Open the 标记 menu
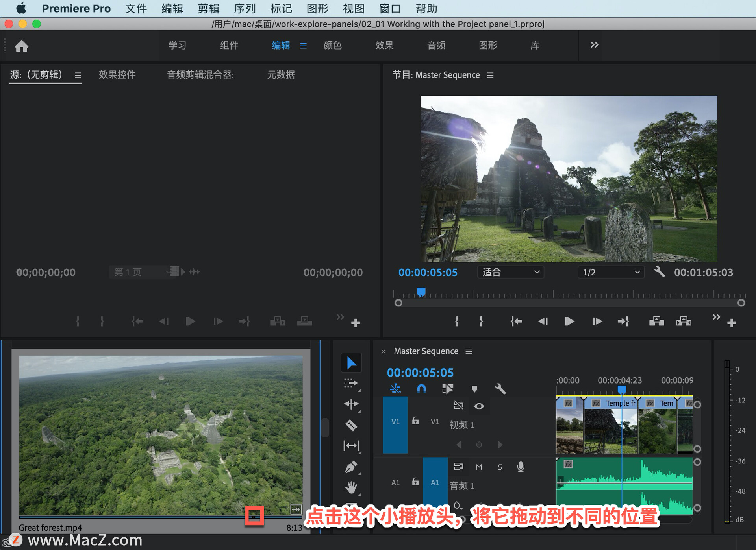This screenshot has height=550, width=756. [281, 8]
